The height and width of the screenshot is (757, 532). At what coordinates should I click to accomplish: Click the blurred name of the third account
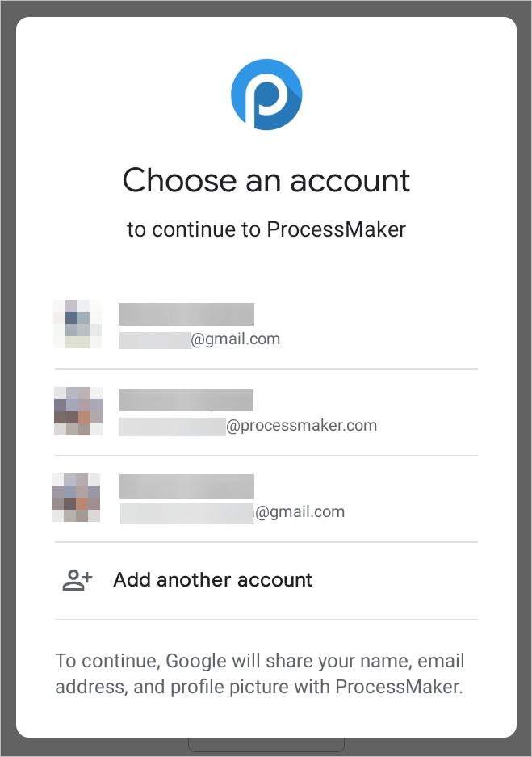coord(187,486)
